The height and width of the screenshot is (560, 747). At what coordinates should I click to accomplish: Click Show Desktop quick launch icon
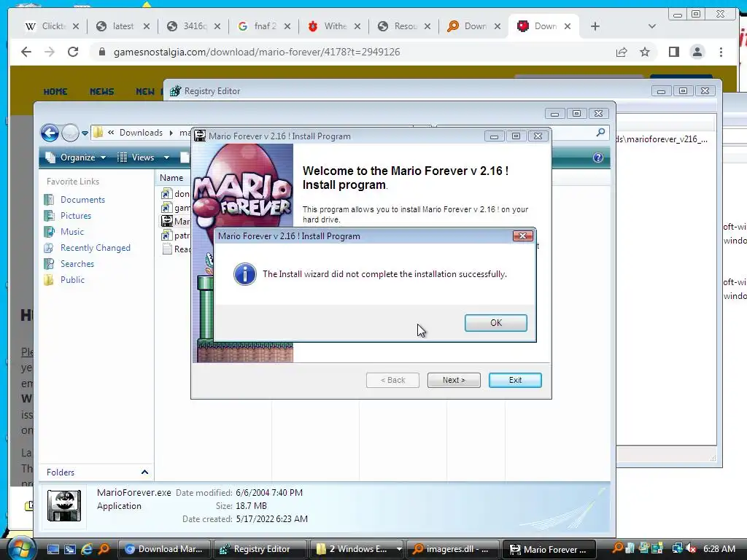point(53,549)
